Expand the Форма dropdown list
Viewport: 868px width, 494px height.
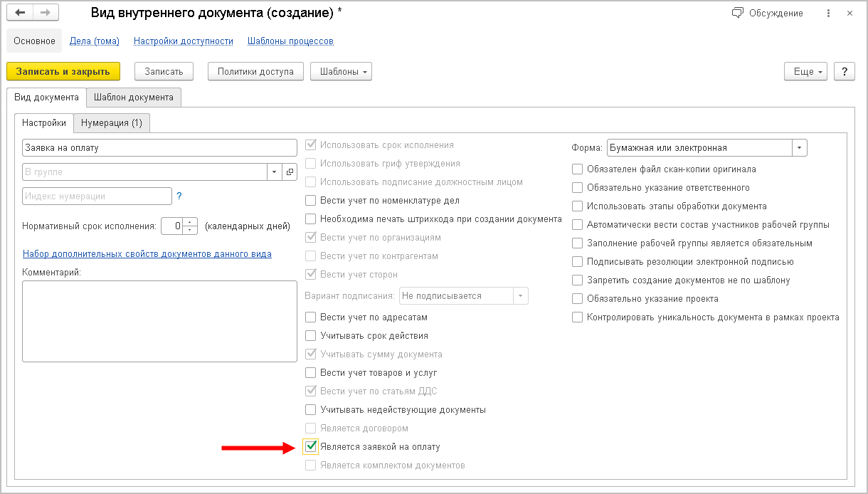[x=800, y=148]
